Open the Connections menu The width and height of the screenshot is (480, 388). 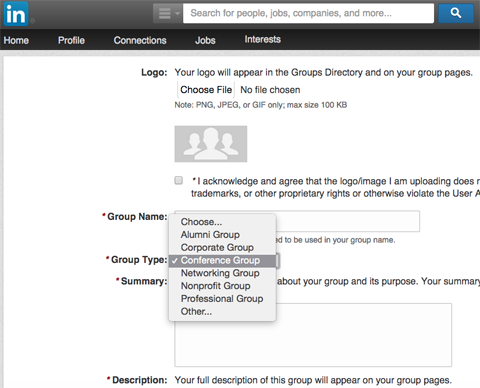click(140, 40)
